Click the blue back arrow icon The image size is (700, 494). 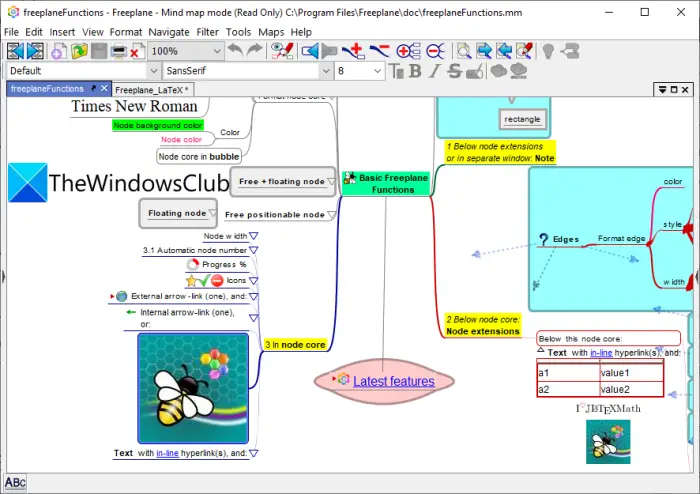coord(310,51)
